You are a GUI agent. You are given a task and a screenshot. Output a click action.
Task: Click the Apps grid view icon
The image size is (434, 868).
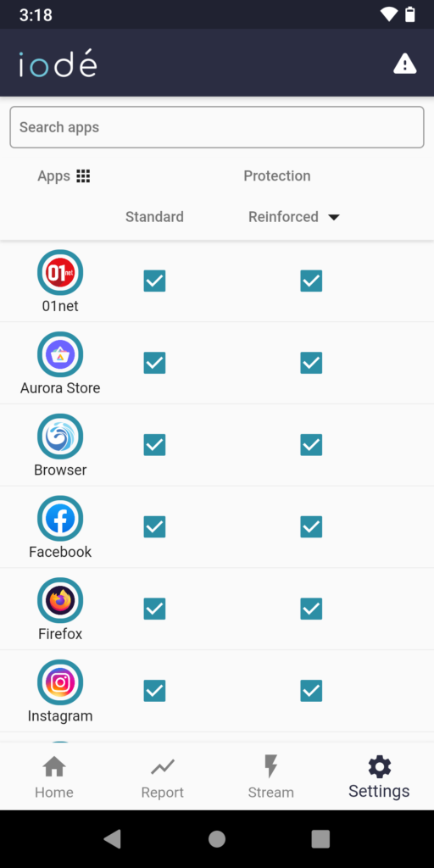pyautogui.click(x=83, y=176)
